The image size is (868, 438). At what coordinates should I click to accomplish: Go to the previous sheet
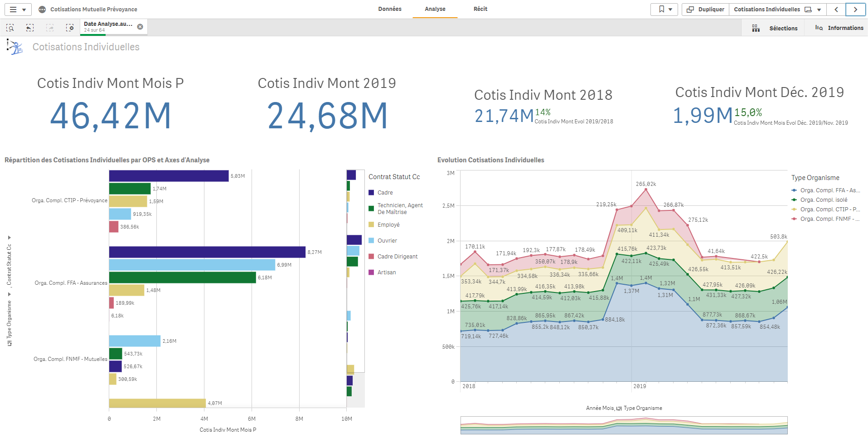836,9
